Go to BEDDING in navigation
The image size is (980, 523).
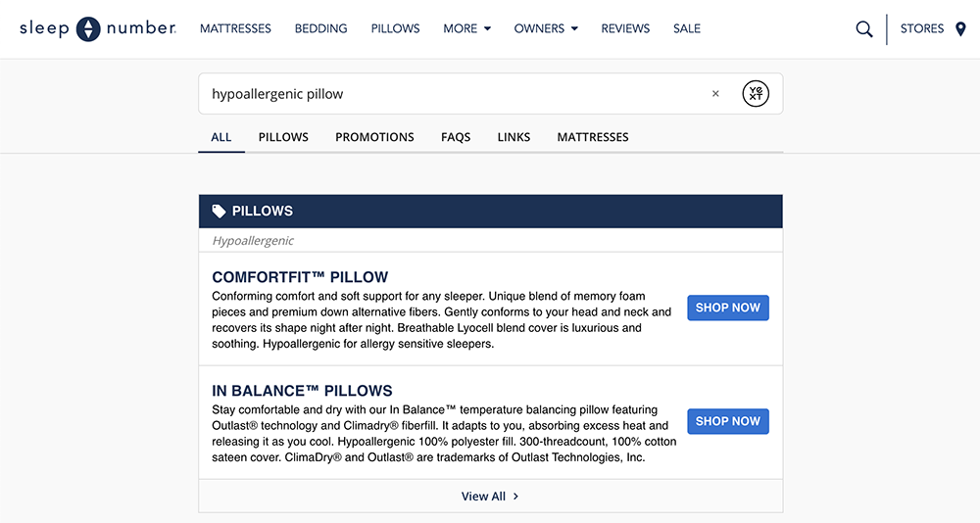320,29
